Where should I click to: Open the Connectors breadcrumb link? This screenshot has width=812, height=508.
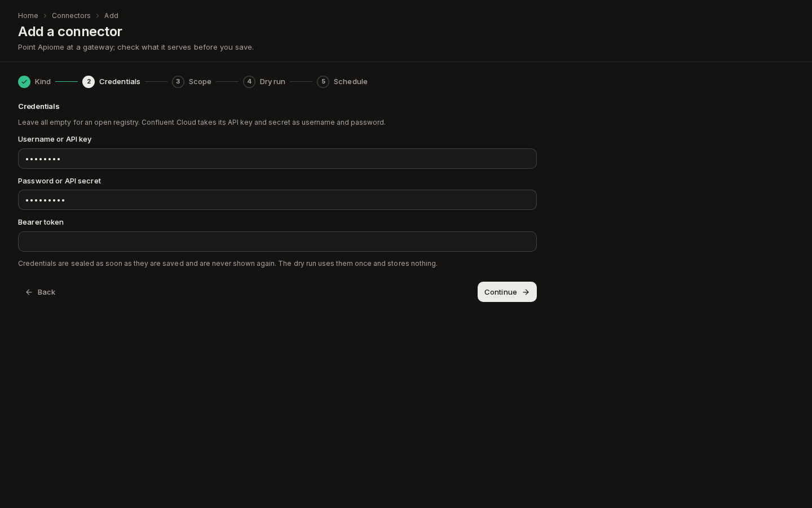[71, 16]
